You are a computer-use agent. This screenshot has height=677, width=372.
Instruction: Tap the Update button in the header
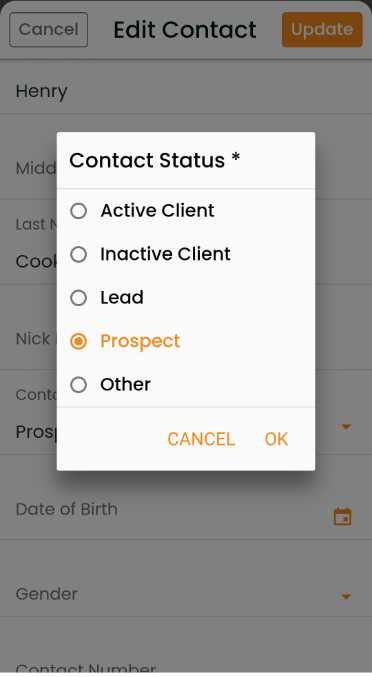(x=322, y=29)
